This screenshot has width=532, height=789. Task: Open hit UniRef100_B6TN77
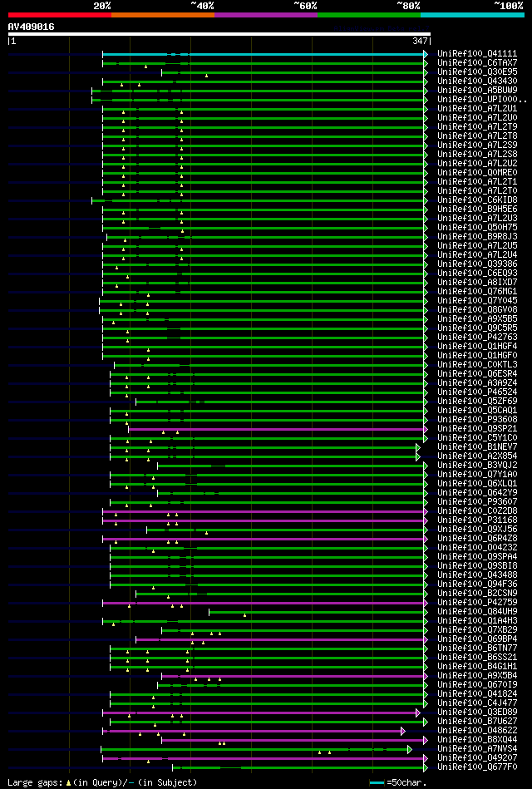click(477, 648)
